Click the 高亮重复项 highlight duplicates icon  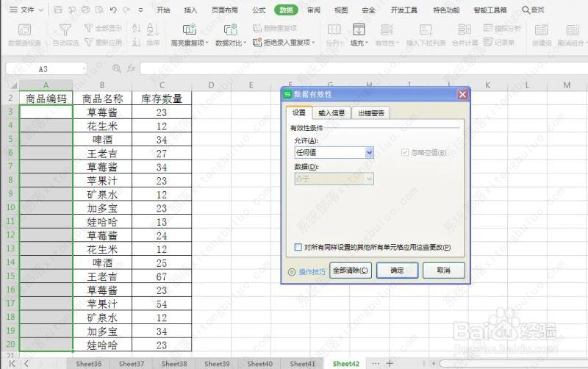(189, 29)
